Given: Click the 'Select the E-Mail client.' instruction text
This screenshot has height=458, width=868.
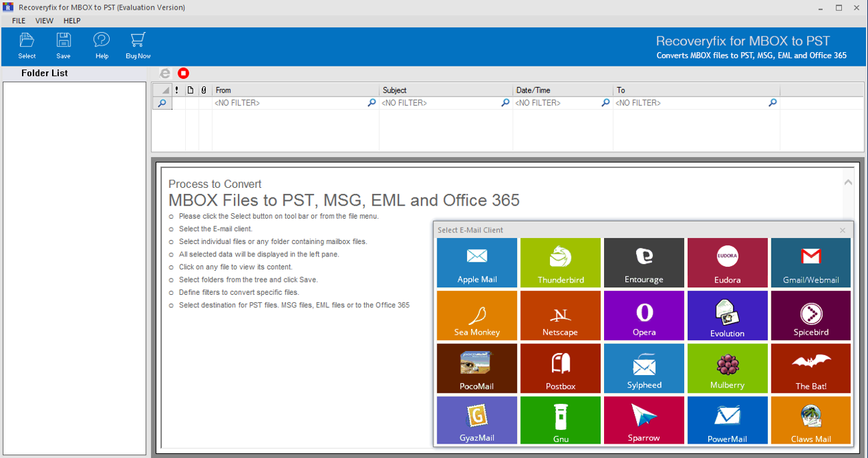Looking at the screenshot, I should 215,229.
